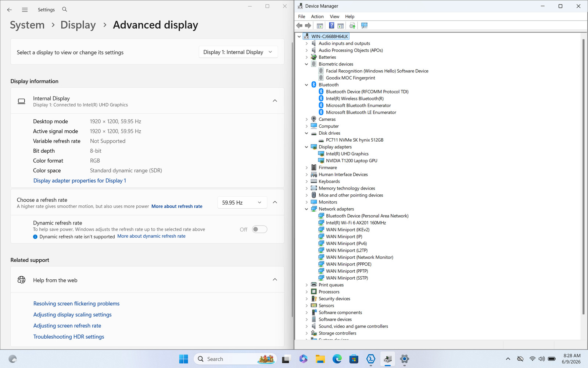Screen dimensions: 588x368
Task: Select the NVIDIA T1200 Laptop GPU device
Action: (x=351, y=161)
